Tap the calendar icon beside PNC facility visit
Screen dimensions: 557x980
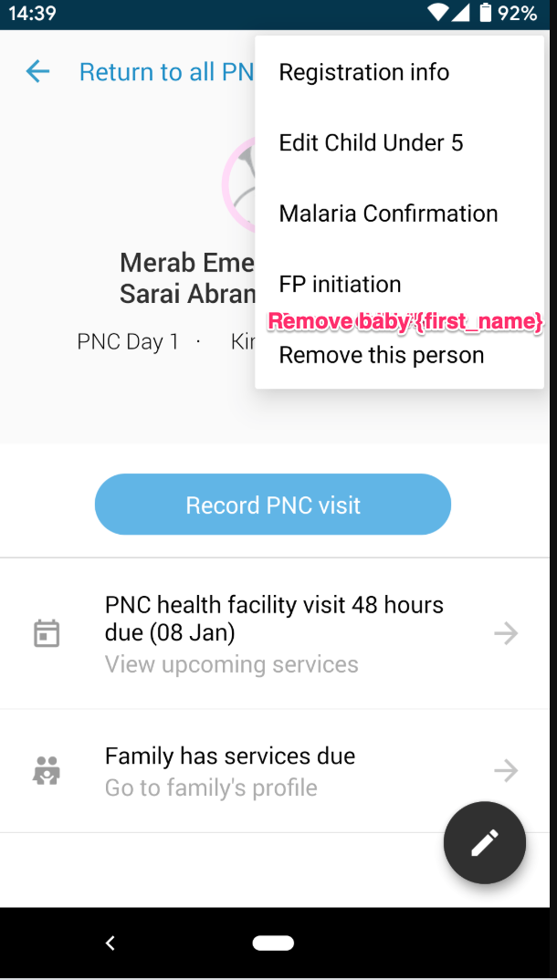coord(46,632)
